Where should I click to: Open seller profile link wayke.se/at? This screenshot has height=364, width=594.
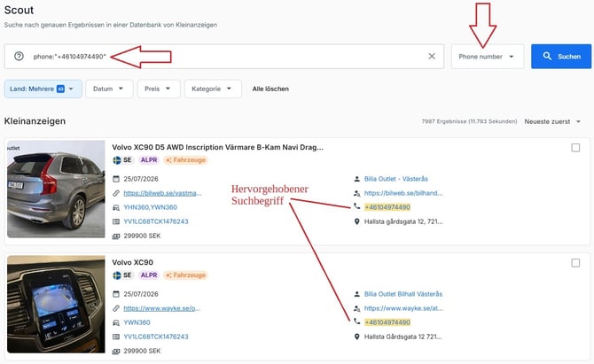(403, 308)
